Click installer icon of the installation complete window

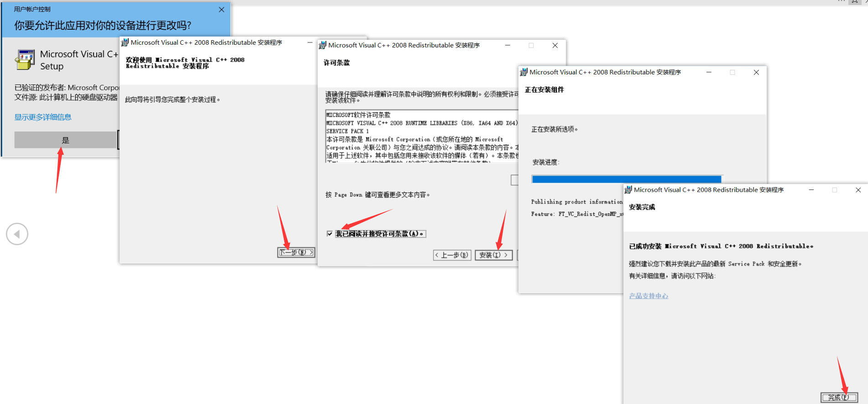(x=628, y=190)
